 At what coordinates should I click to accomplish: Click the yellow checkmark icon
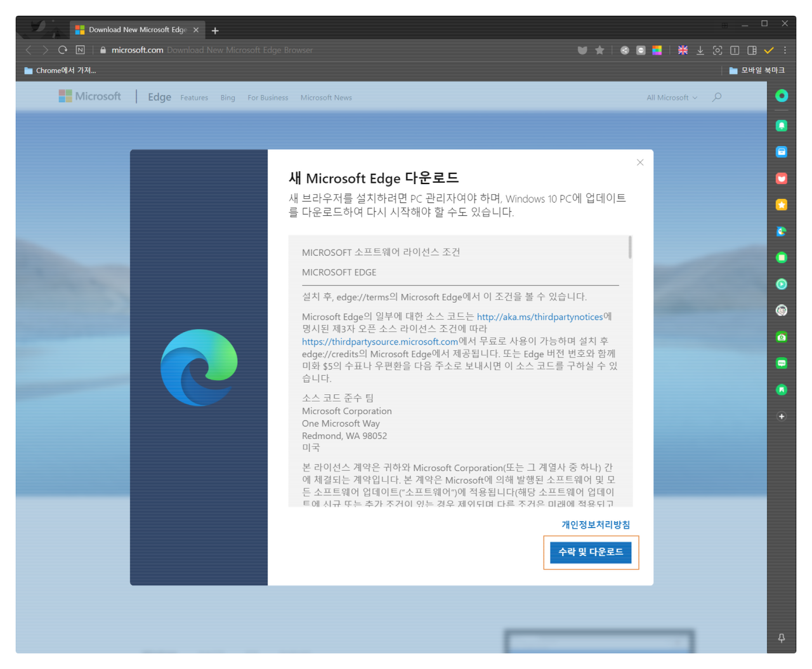769,50
